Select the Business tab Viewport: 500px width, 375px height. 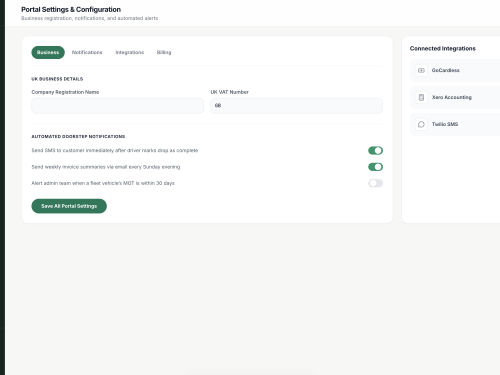[x=48, y=52]
